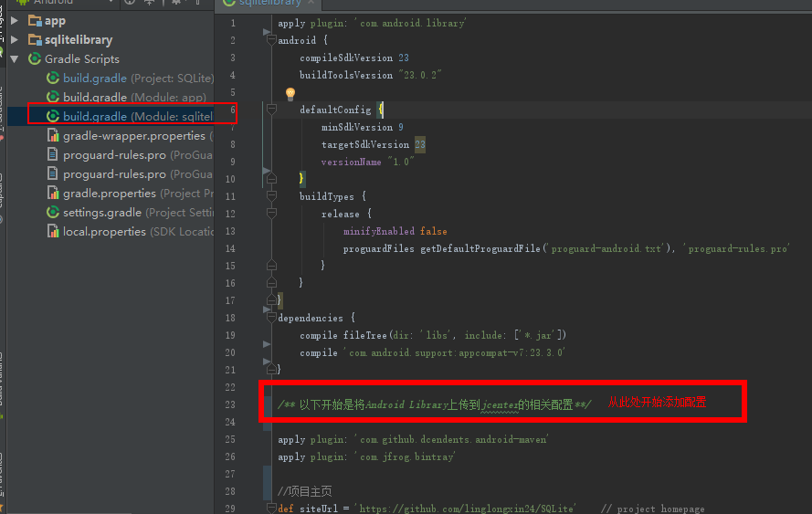Click line number 27 in the gutter

[x=230, y=474]
